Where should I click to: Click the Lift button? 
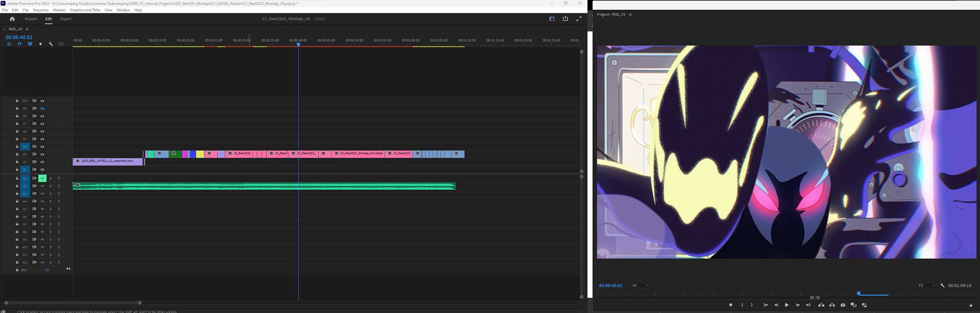[x=821, y=305]
